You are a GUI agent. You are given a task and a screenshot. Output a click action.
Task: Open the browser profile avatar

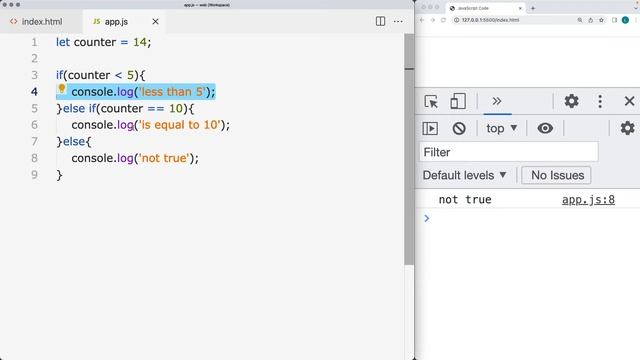(x=625, y=20)
